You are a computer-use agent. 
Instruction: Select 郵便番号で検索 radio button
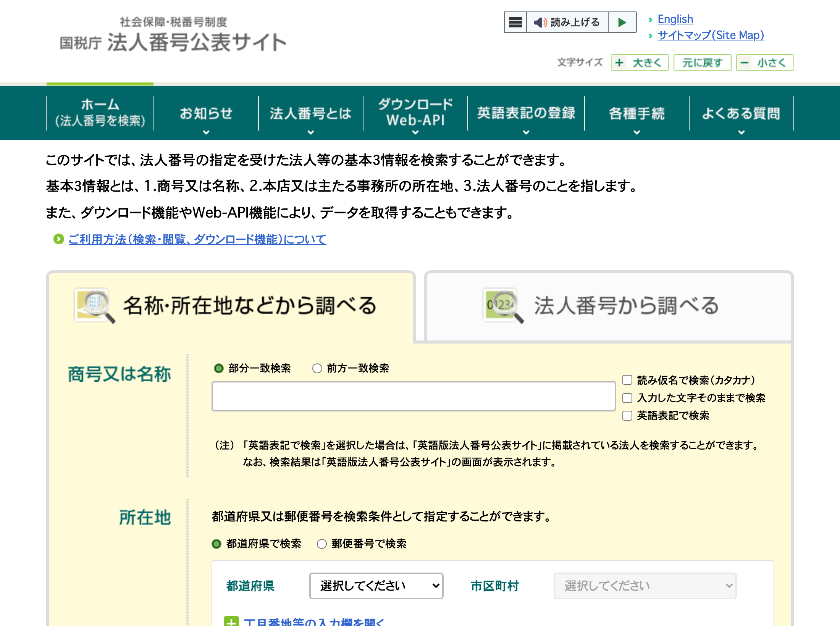(x=322, y=544)
